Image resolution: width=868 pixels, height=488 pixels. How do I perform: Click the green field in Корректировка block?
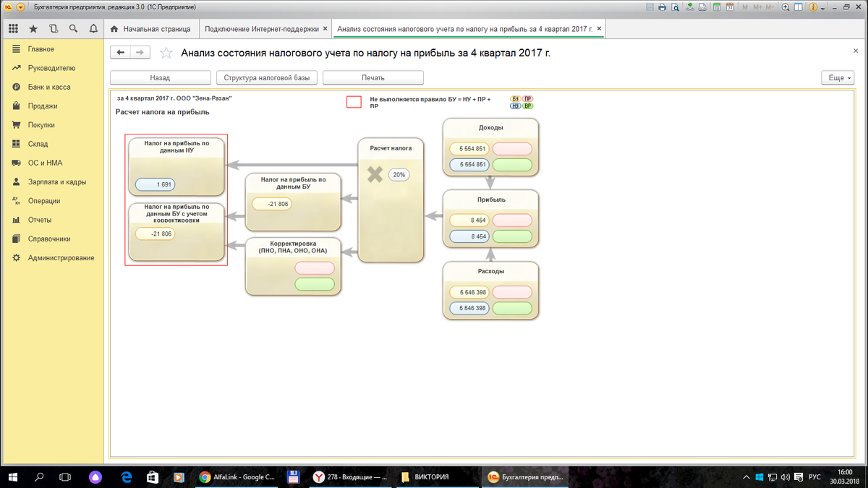click(x=315, y=284)
